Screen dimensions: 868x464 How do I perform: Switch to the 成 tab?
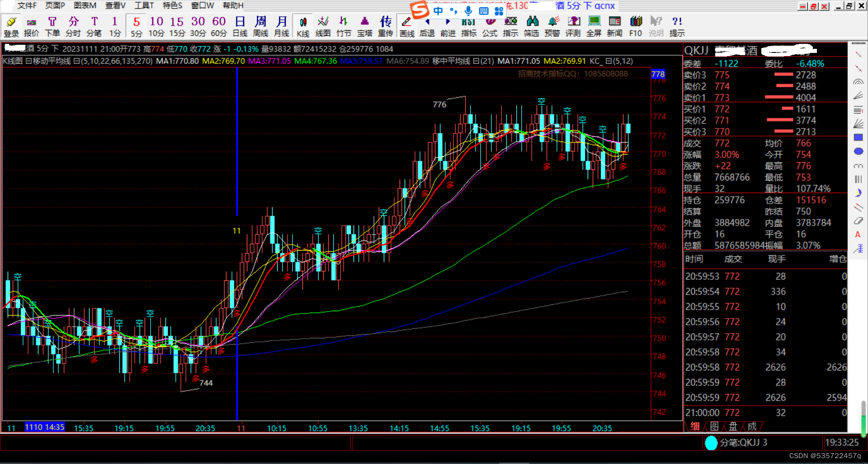click(x=752, y=426)
